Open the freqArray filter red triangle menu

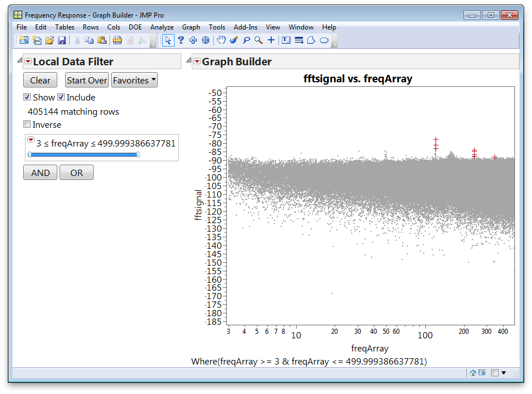click(x=31, y=140)
